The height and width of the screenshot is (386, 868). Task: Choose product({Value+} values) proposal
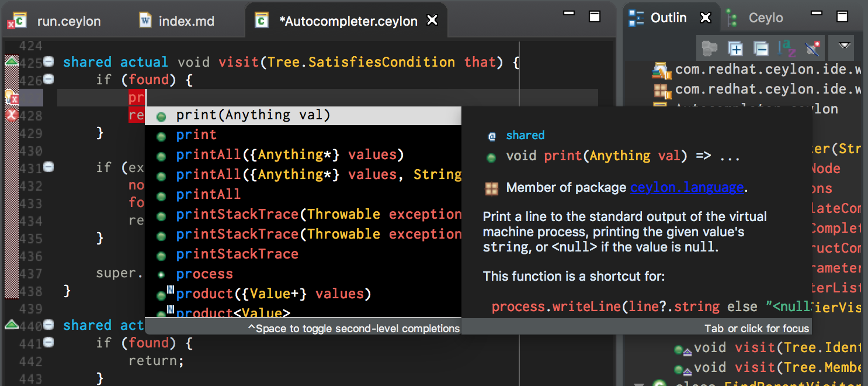[x=303, y=294]
